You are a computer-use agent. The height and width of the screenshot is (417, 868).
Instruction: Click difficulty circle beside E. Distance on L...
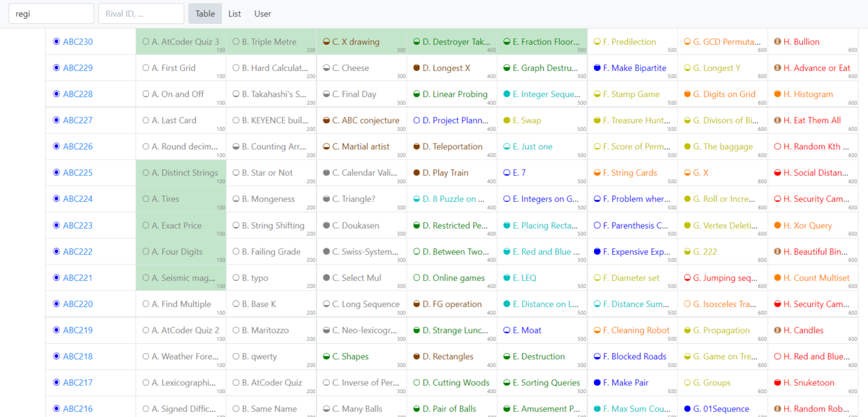pyautogui.click(x=507, y=304)
